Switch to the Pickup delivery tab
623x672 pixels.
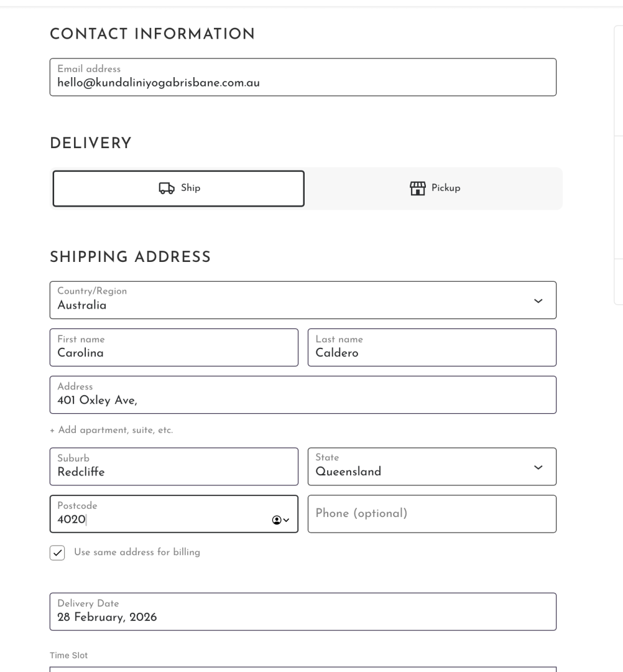435,189
